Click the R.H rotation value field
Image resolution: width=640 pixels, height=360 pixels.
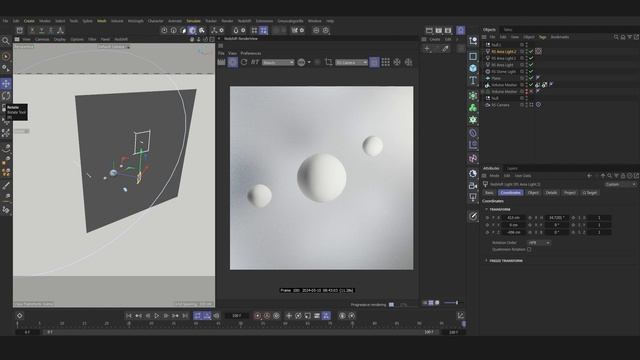point(557,218)
